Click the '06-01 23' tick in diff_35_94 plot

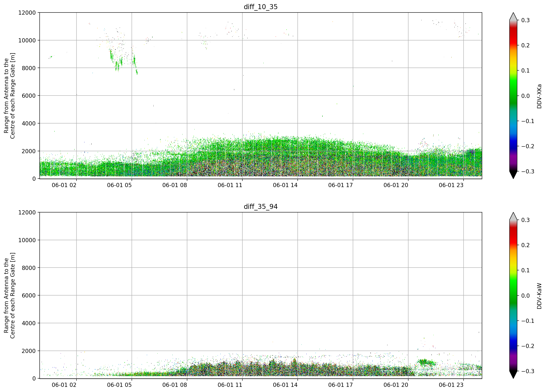[x=451, y=385]
